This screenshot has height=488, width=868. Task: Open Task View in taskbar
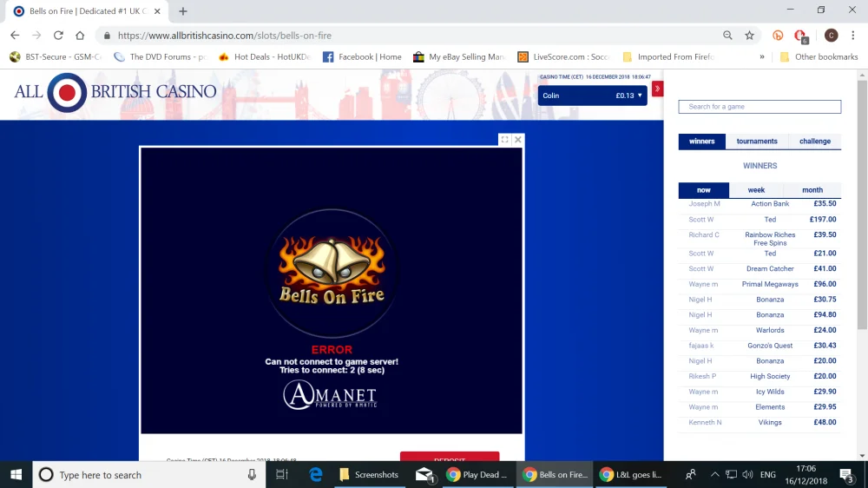tap(282, 475)
